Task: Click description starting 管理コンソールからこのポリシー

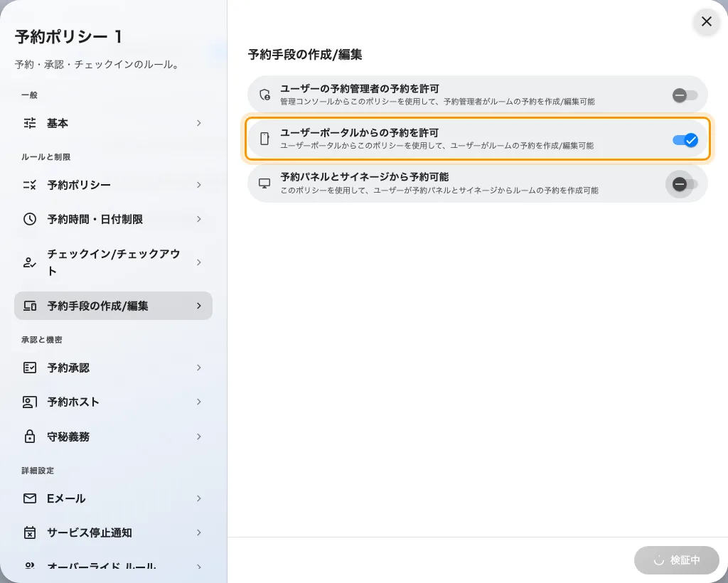Action: coord(437,102)
